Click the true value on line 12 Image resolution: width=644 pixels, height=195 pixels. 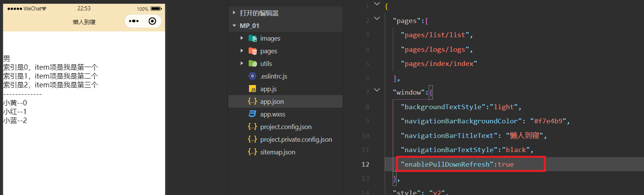pyautogui.click(x=506, y=164)
